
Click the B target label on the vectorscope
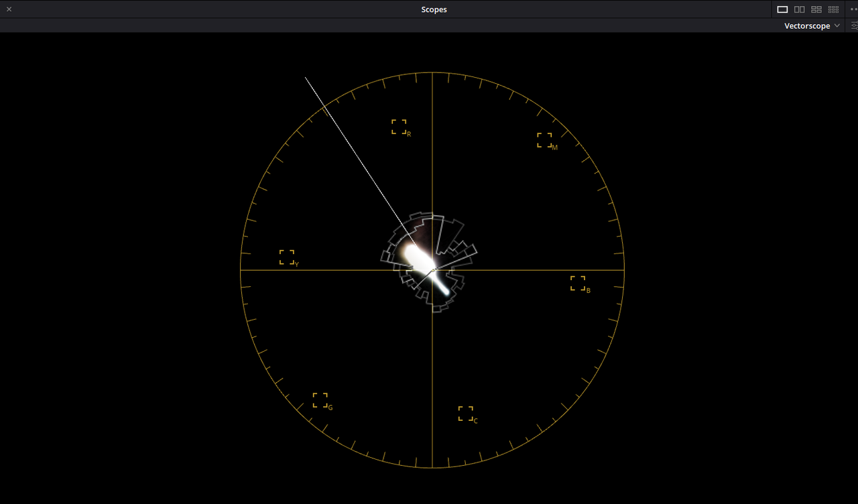pyautogui.click(x=589, y=291)
